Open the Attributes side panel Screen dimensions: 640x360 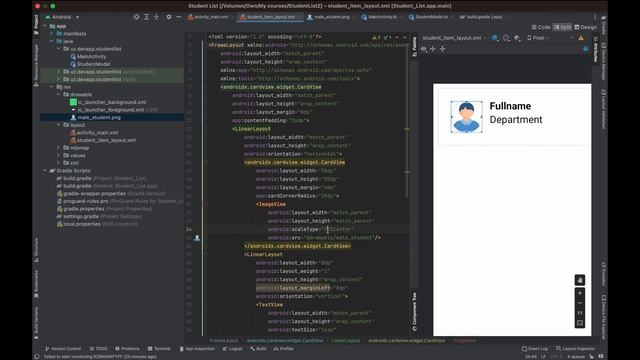coord(596,50)
